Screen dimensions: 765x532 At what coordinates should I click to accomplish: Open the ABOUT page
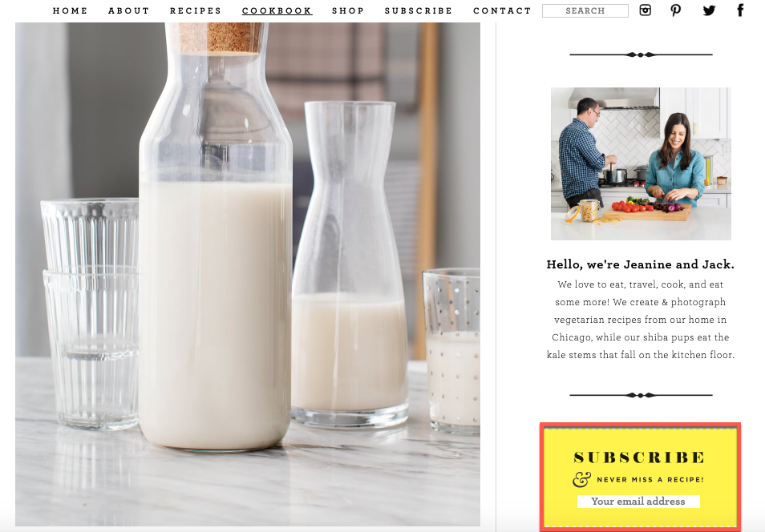click(x=129, y=10)
